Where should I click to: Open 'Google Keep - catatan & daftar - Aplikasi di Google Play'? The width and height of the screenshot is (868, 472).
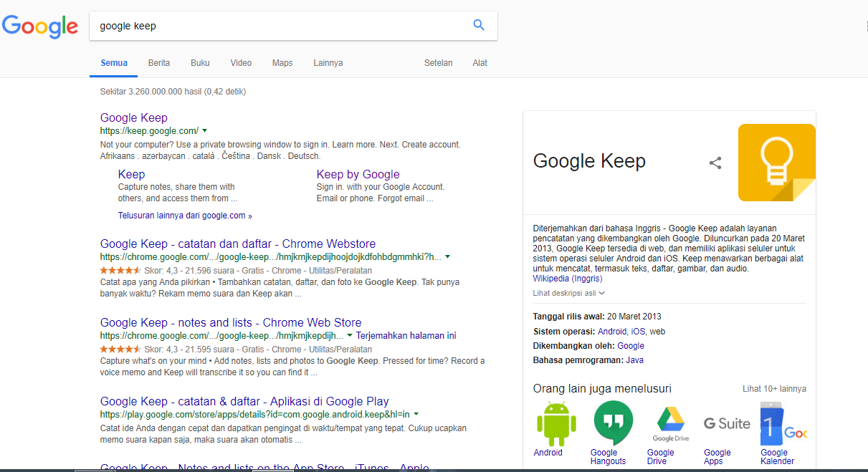(244, 401)
